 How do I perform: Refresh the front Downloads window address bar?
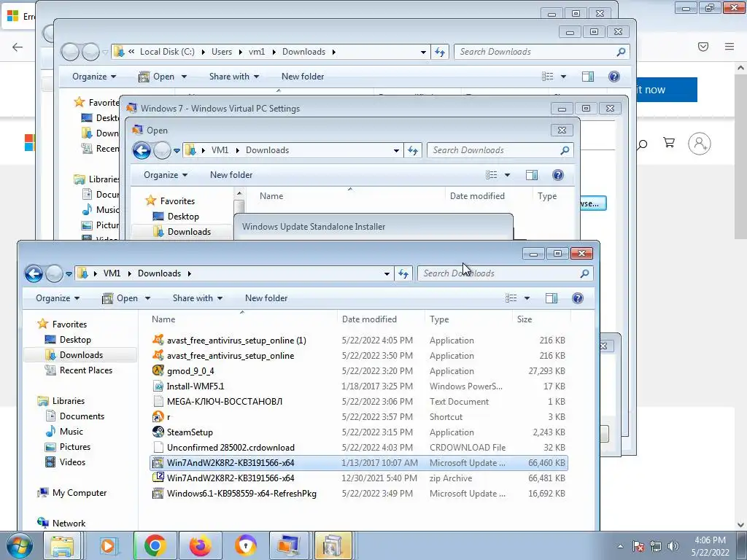[403, 273]
